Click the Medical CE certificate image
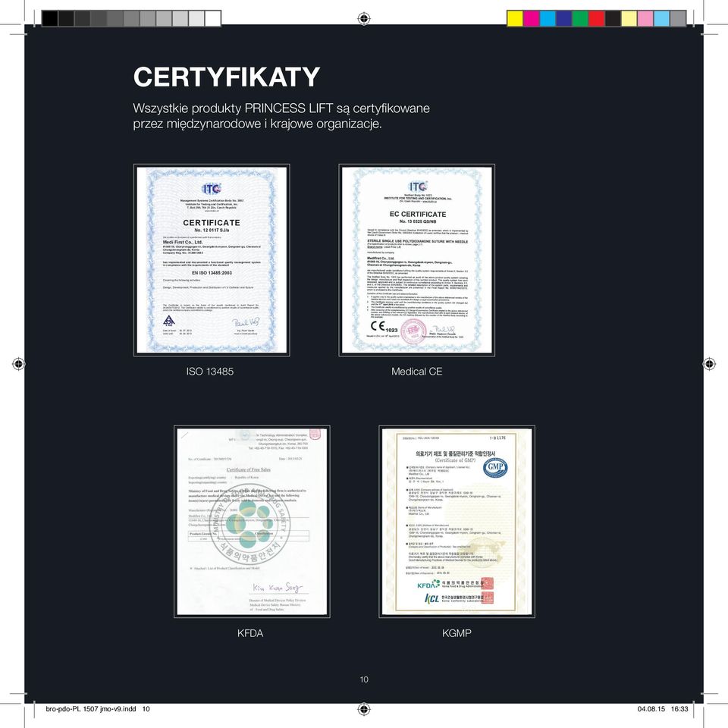Image resolution: width=728 pixels, height=728 pixels. point(416,260)
